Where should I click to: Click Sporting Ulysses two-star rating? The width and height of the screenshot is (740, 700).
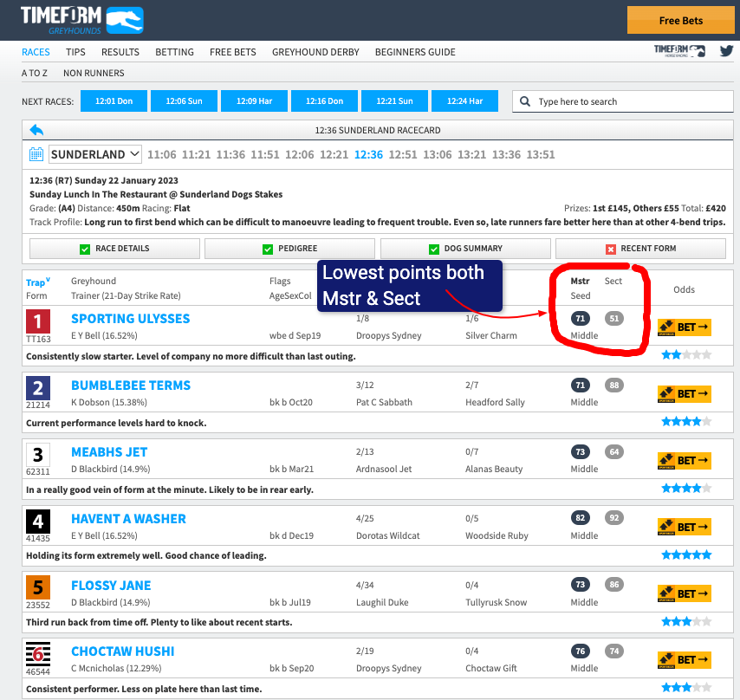(686, 354)
